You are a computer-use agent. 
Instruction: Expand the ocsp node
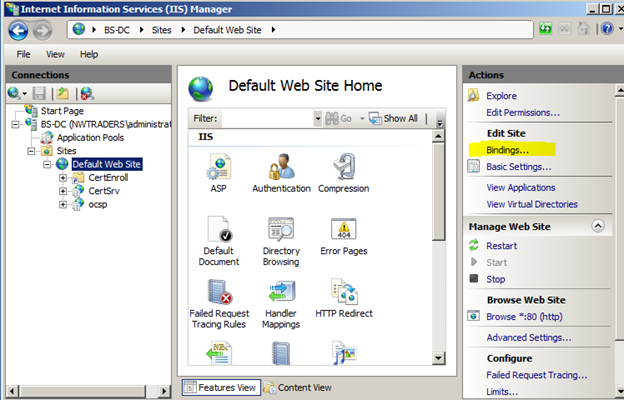click(63, 205)
